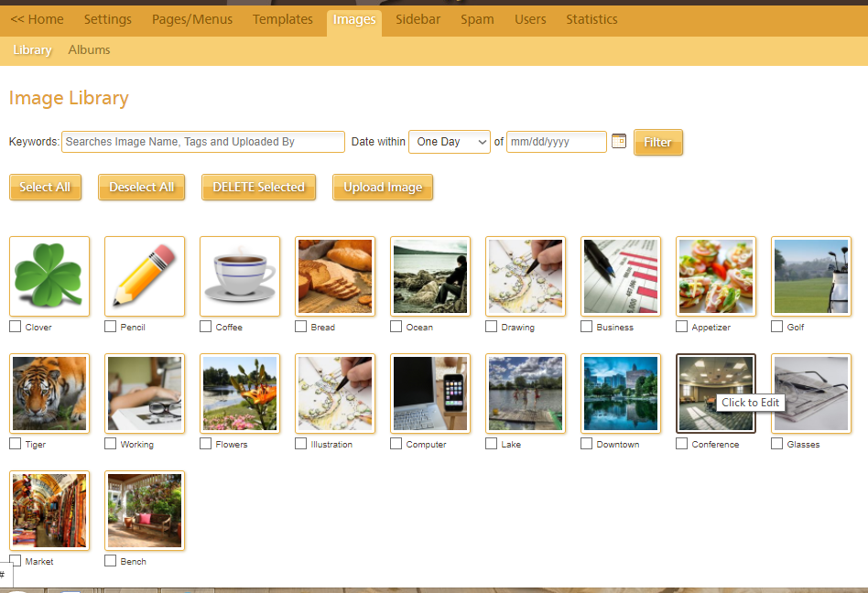Check the Lake checkbox
Image resolution: width=868 pixels, height=593 pixels.
coord(491,444)
